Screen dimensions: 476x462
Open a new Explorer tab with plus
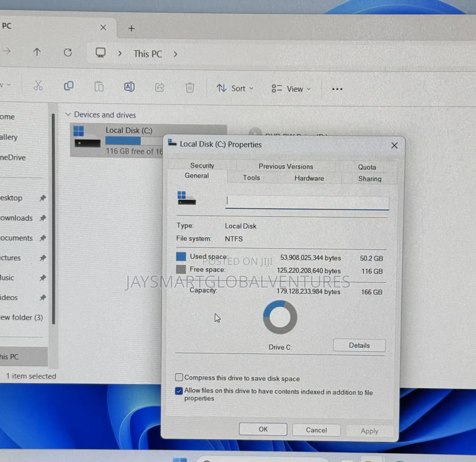[131, 28]
